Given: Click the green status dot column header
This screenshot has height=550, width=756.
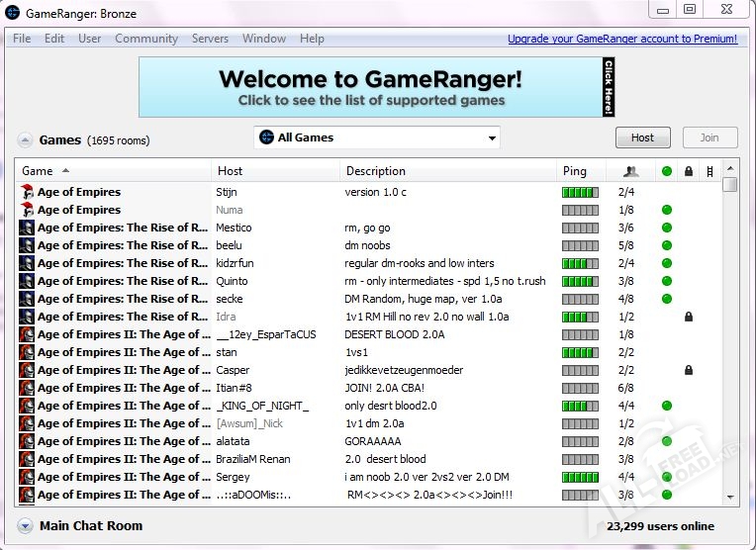Looking at the screenshot, I should click(667, 171).
